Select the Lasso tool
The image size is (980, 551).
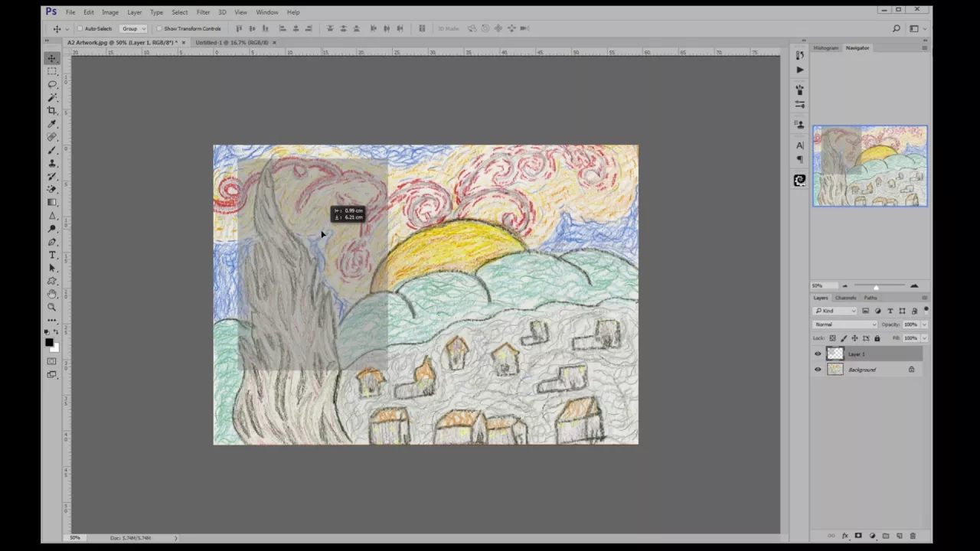[x=52, y=84]
